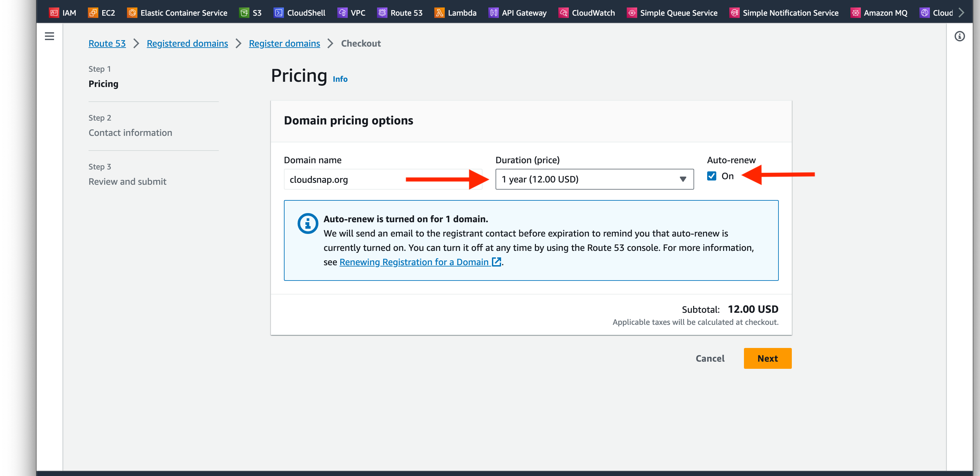Open the Amazon MQ shortcut icon
The image size is (980, 476).
pos(855,13)
